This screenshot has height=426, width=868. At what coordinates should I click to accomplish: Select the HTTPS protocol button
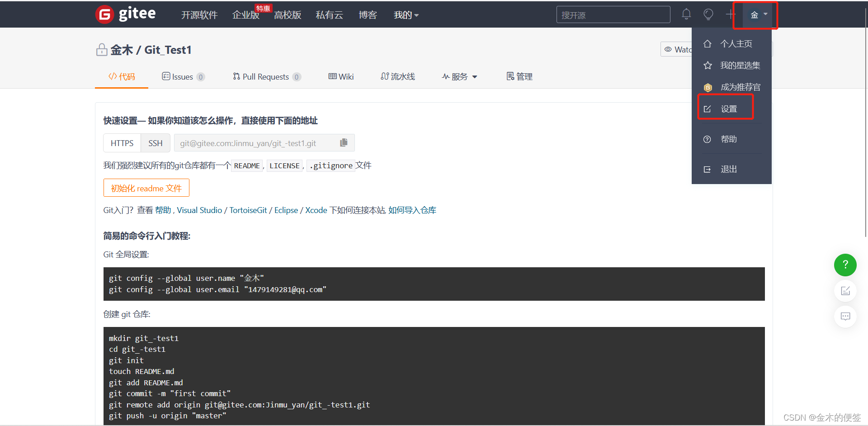pyautogui.click(x=122, y=143)
